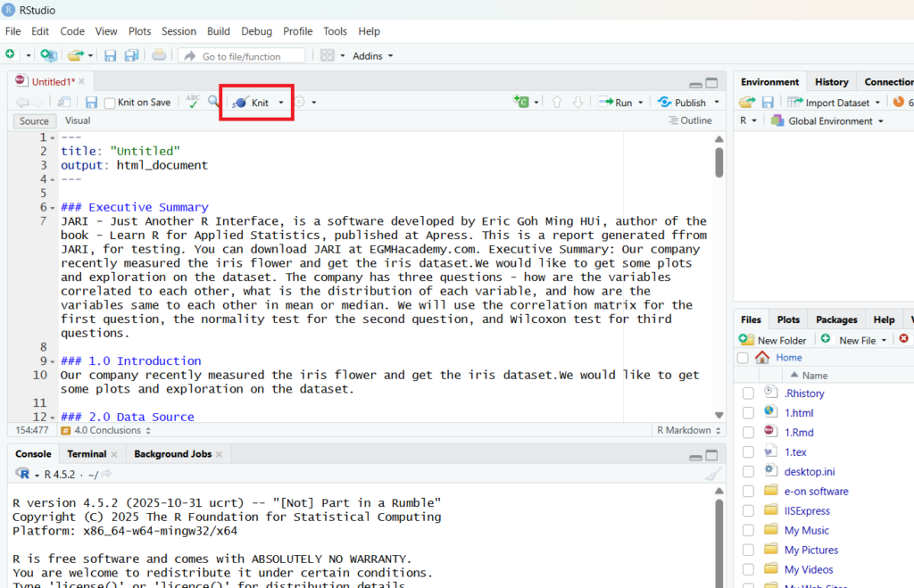Open the Knit options dropdown arrow
The height and width of the screenshot is (588, 914).
click(x=281, y=103)
